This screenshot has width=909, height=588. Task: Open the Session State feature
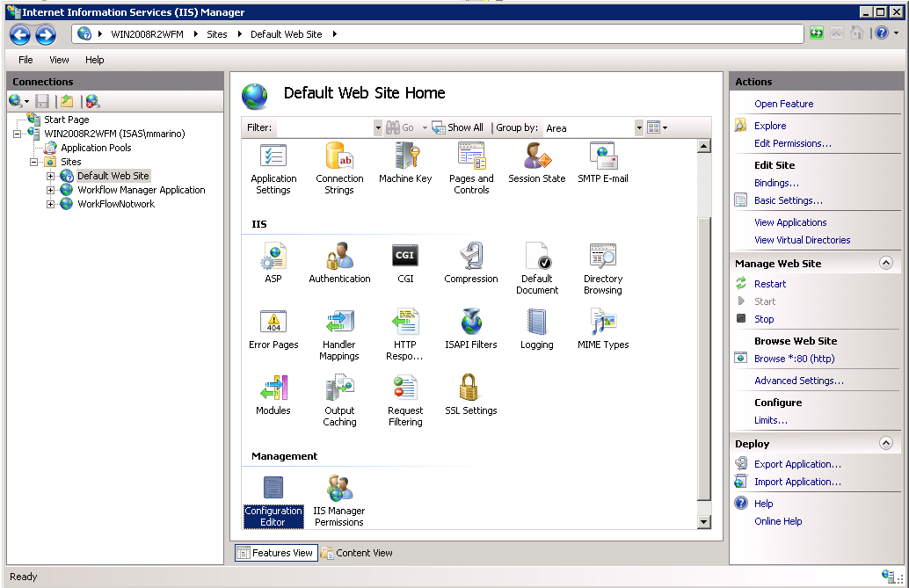click(537, 163)
